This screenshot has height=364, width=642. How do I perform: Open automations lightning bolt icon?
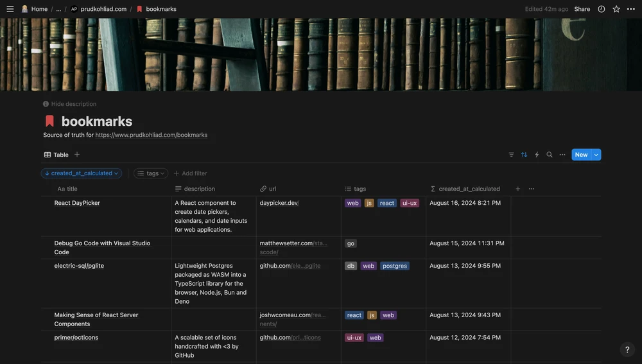(537, 155)
